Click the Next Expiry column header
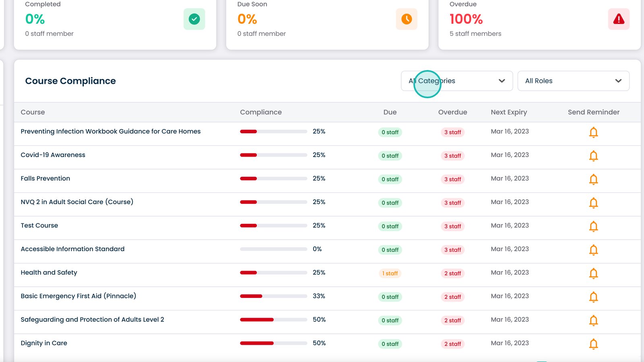 coord(508,112)
